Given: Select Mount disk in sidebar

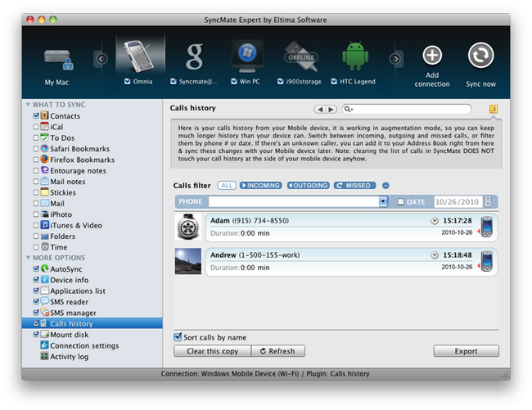Looking at the screenshot, I should click(x=70, y=335).
